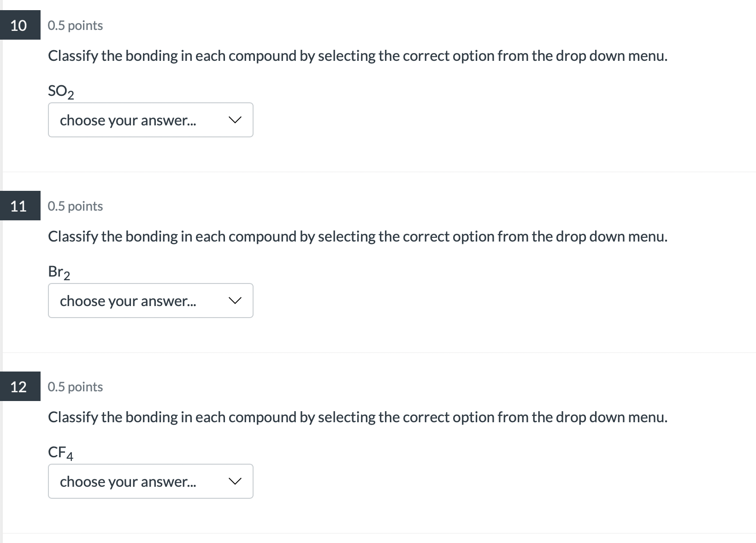The image size is (756, 543).
Task: Click the 0.5 points label for question 11
Action: click(x=75, y=206)
